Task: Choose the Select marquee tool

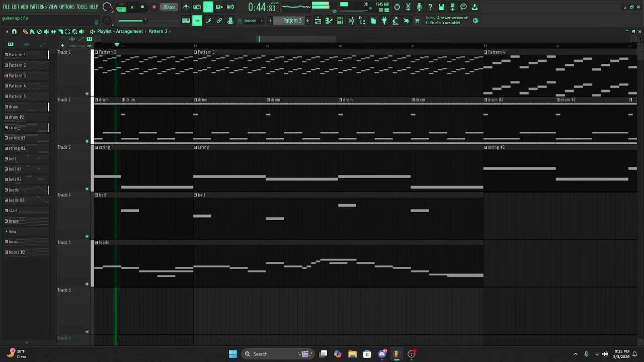Action: coord(67,32)
